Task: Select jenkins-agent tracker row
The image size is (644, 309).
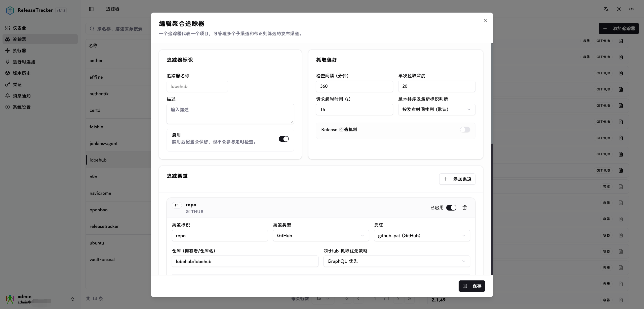Action: pyautogui.click(x=118, y=143)
